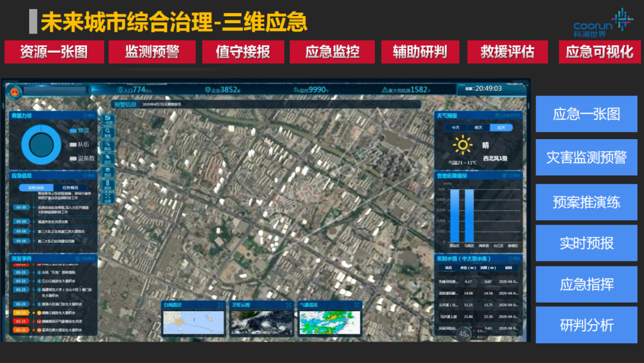Select 江心公园发生大量积水 event row

point(54,281)
